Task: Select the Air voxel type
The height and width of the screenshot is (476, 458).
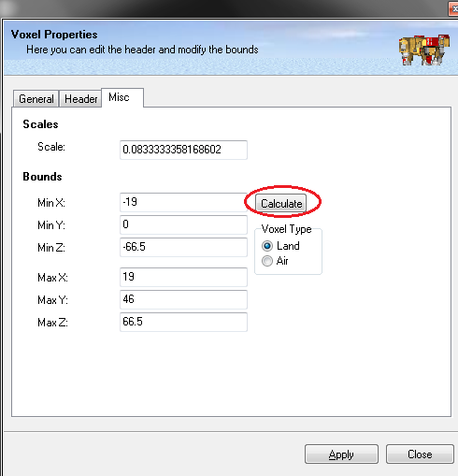Action: tap(267, 261)
